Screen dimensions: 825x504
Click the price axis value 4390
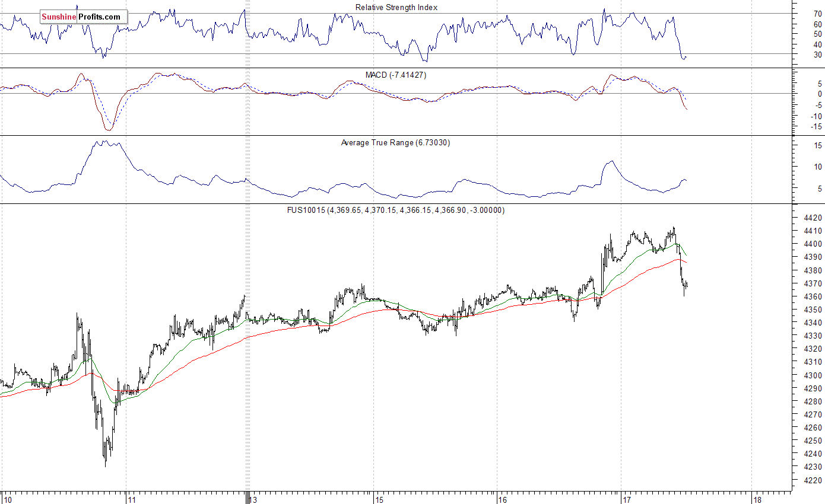813,257
